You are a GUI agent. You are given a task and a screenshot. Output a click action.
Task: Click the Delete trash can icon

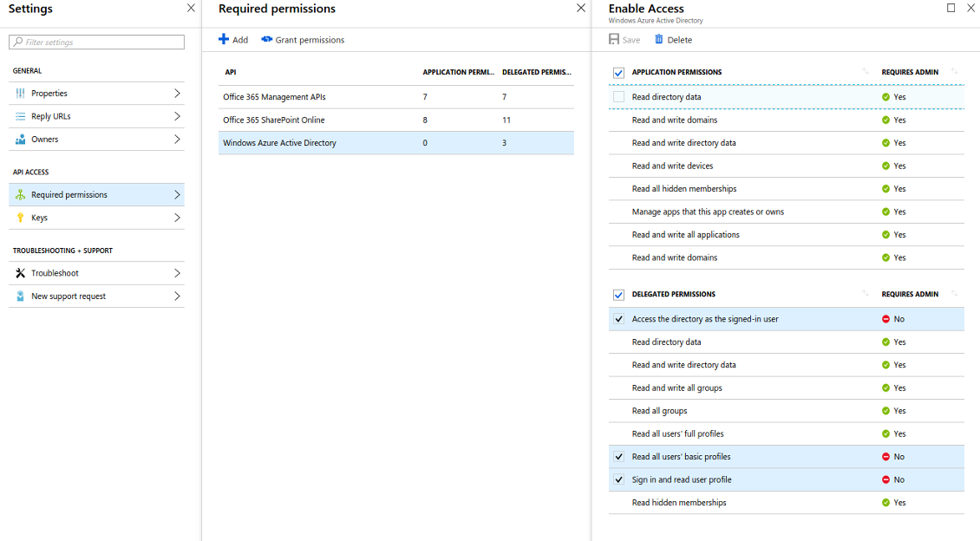(x=659, y=39)
